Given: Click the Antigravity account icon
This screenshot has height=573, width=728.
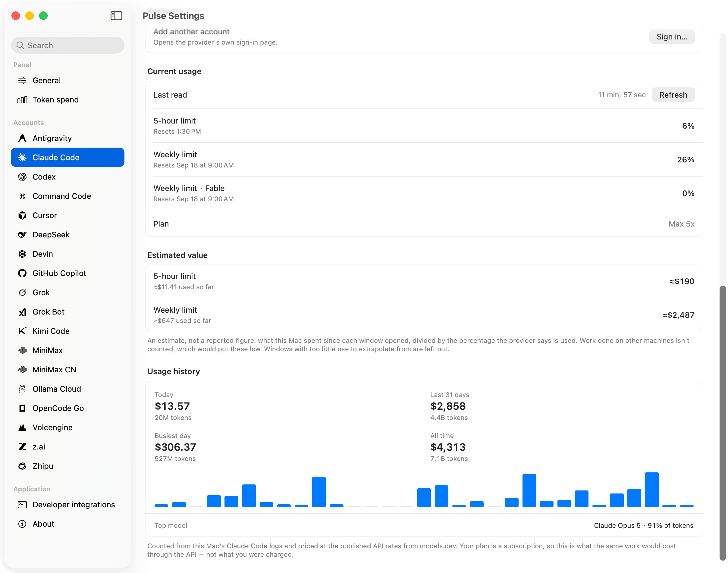Looking at the screenshot, I should point(22,138).
